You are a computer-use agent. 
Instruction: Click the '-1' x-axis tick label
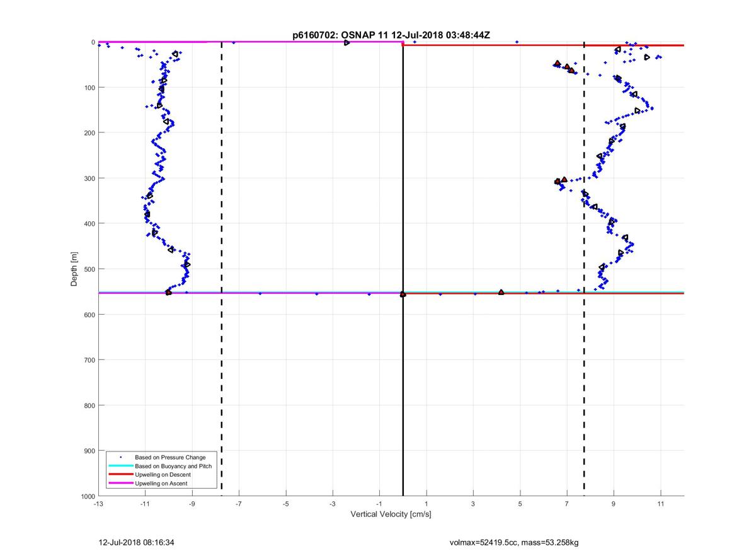[x=379, y=504]
